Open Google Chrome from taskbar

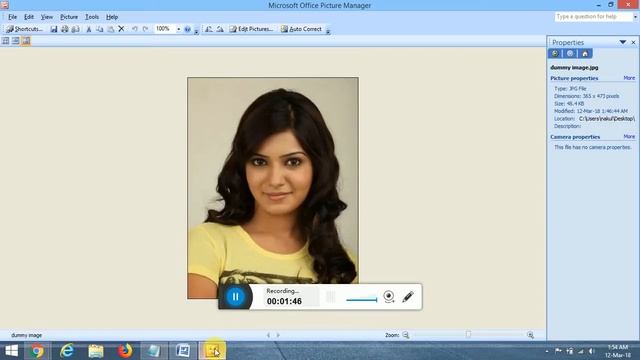[x=37, y=351]
